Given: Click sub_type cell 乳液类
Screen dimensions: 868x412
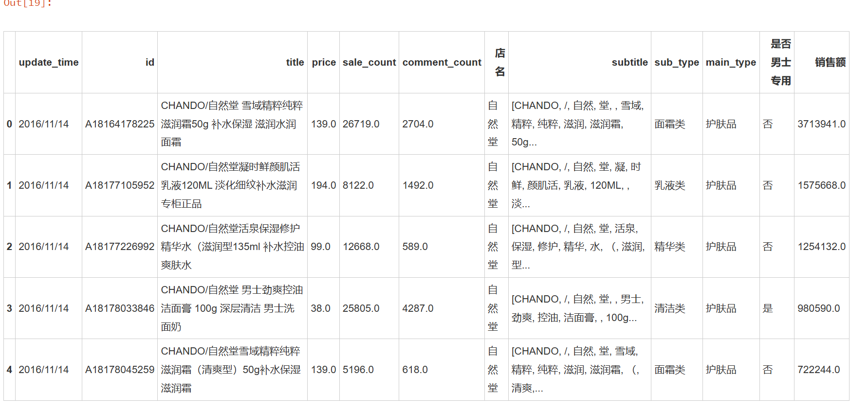Looking at the screenshot, I should coord(669,185).
